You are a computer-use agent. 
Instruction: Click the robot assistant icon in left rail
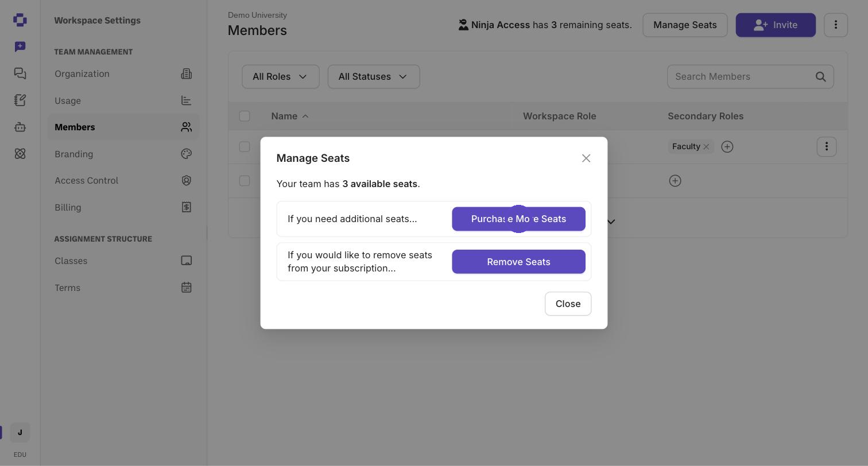pos(20,127)
